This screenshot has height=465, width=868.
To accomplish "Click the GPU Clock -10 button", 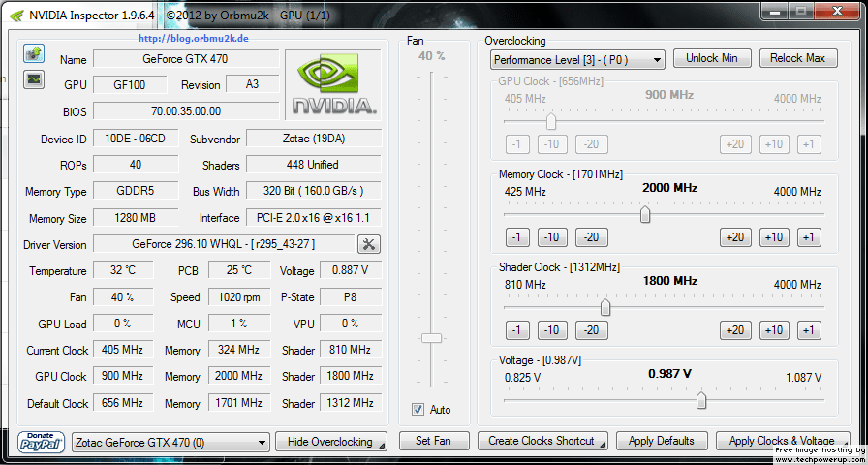I will (x=552, y=144).
